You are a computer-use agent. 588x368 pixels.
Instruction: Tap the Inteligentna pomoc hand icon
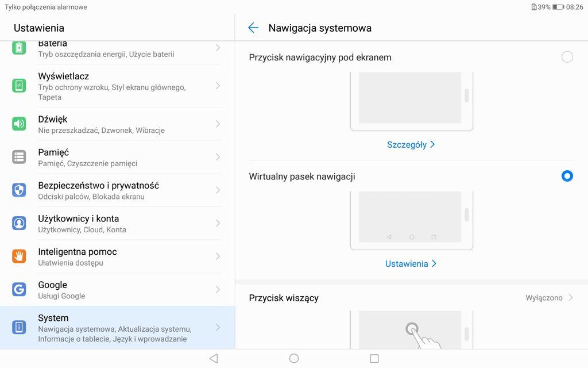(x=19, y=256)
